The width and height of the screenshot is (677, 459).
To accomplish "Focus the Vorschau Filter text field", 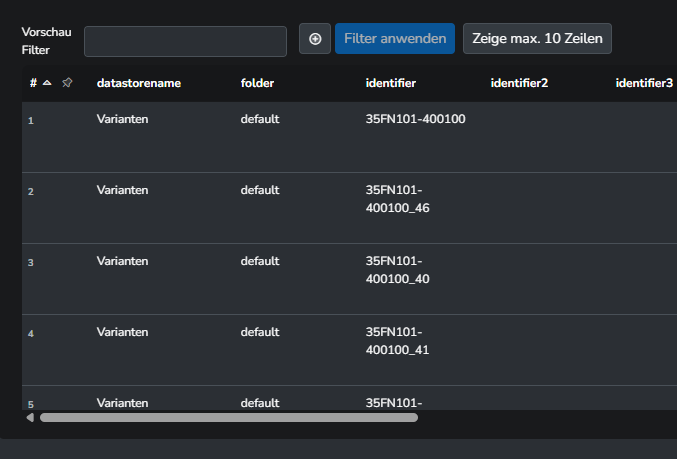I will (x=186, y=41).
